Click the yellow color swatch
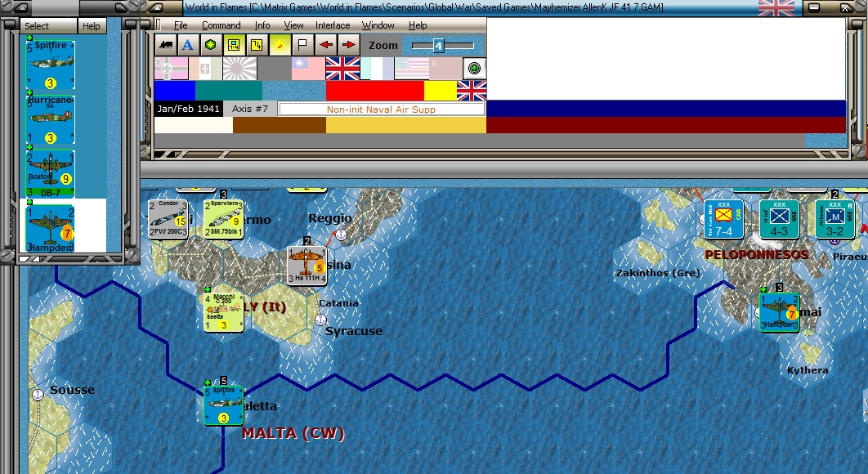The image size is (868, 474). [441, 91]
